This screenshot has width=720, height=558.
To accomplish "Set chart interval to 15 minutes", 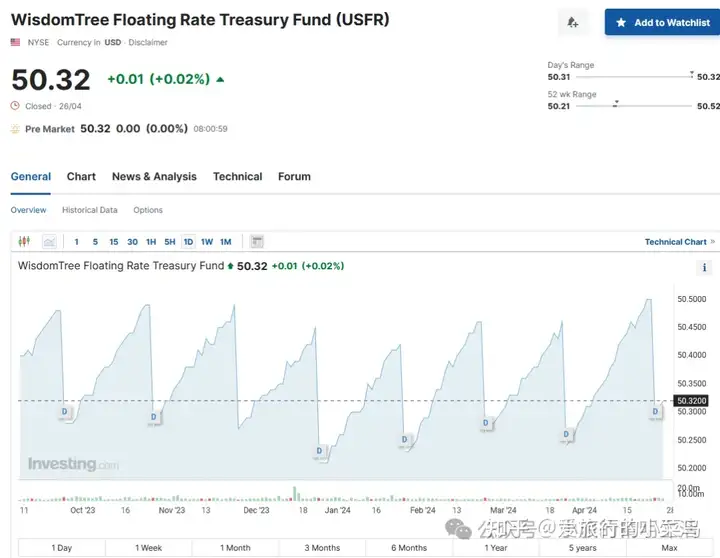I will pyautogui.click(x=113, y=242).
